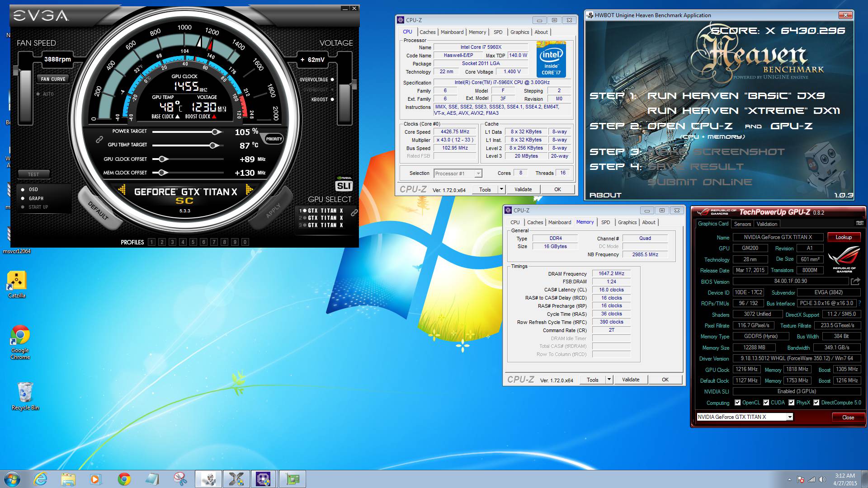This screenshot has height=488, width=868.
Task: Click the GPU Temp Target slider handle
Action: pyautogui.click(x=214, y=145)
